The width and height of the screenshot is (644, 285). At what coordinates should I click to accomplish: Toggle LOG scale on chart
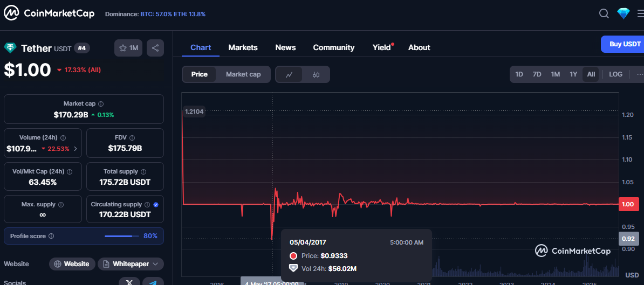tap(615, 74)
